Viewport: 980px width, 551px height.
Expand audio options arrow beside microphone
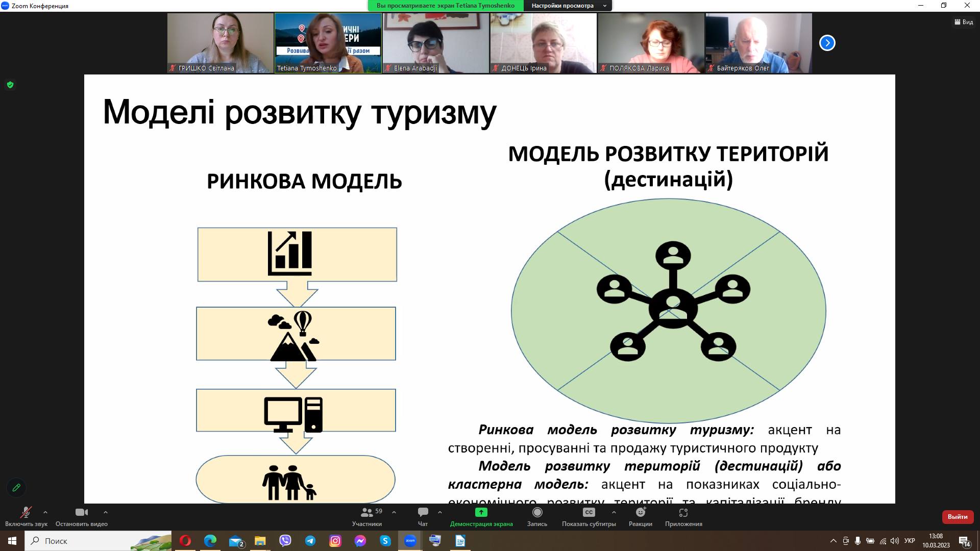45,512
